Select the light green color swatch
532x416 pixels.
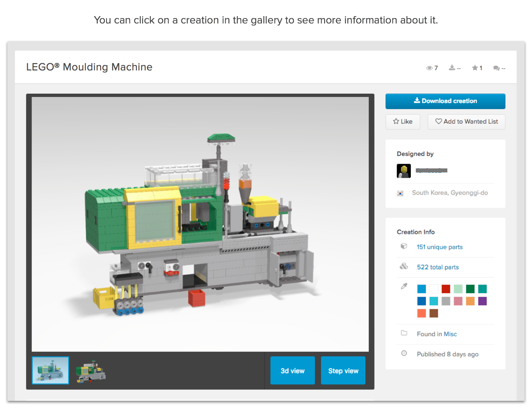(x=458, y=289)
